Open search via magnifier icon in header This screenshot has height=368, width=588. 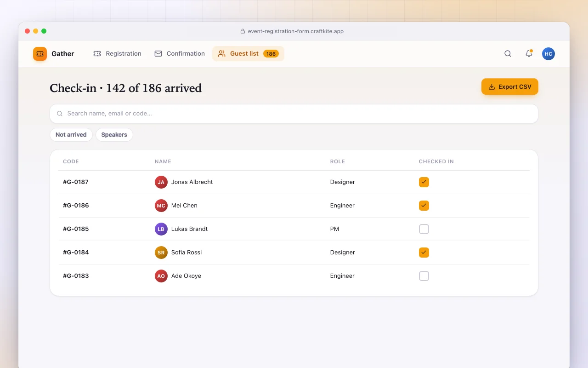pos(508,54)
